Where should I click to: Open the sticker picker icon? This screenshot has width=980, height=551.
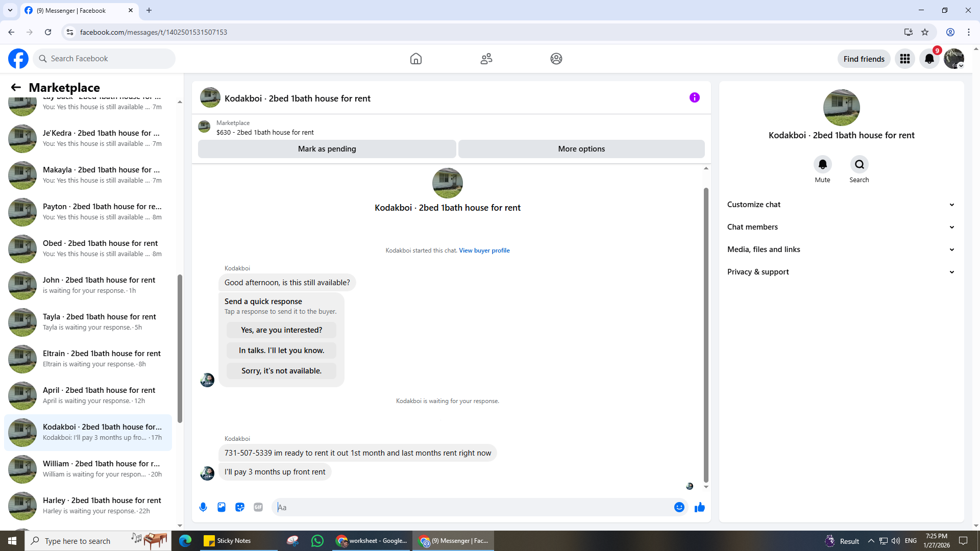tap(240, 507)
